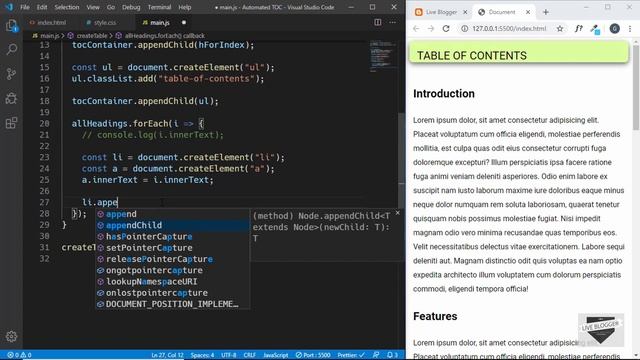
Task: Open the View menu
Action: (93, 7)
